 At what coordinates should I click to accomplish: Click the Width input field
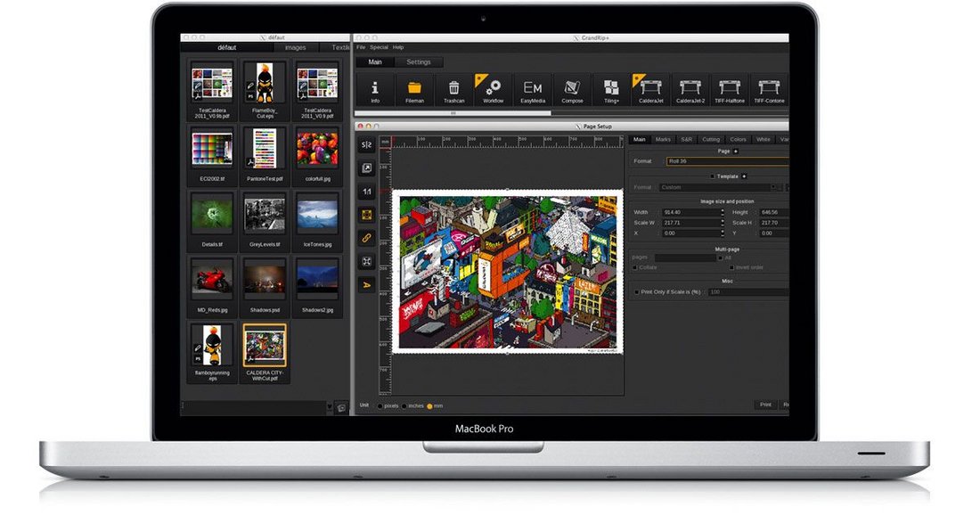point(690,212)
